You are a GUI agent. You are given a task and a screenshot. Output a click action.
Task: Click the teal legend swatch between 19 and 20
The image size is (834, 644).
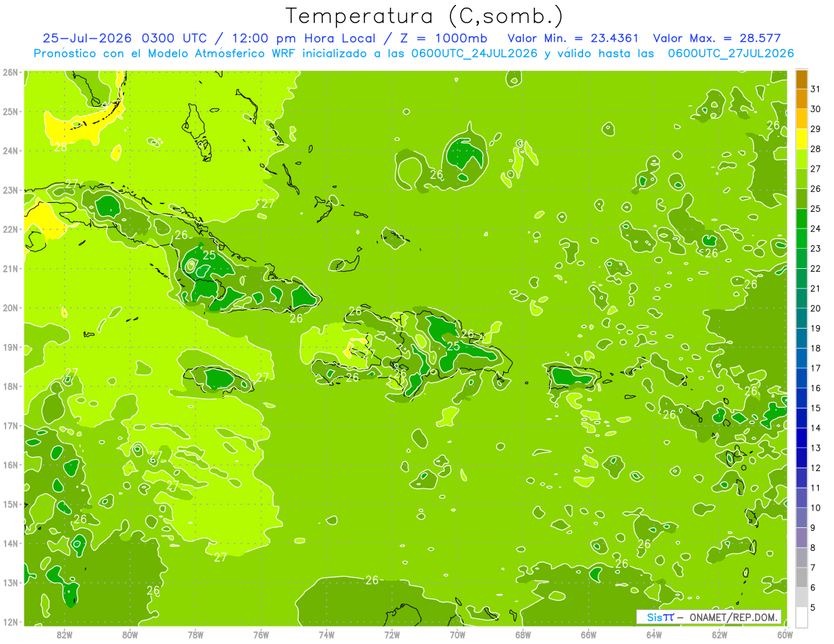coord(801,318)
